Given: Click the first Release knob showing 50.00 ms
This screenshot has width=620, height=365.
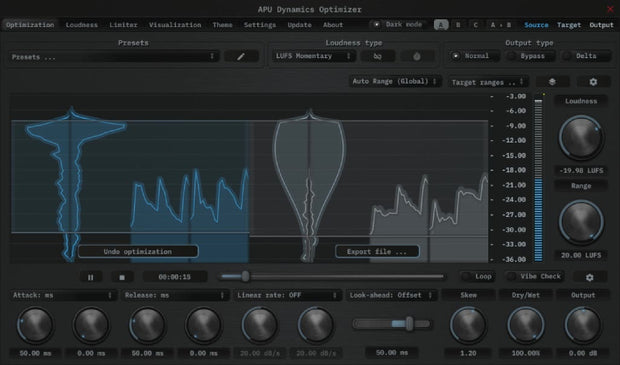Looking at the screenshot, I should pyautogui.click(x=147, y=325).
